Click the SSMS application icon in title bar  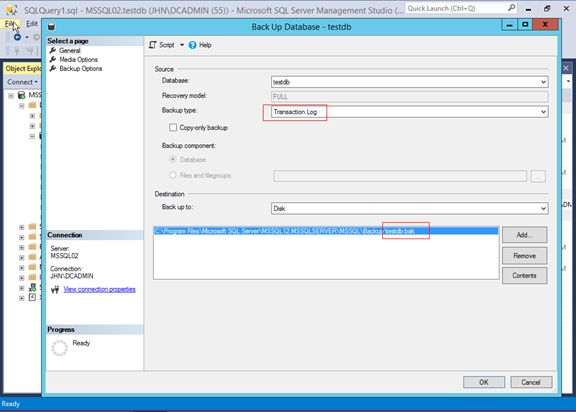click(12, 10)
